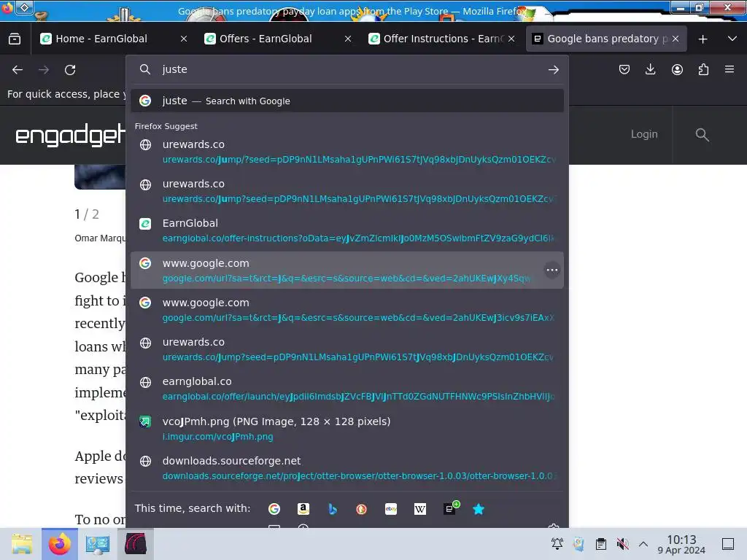Select 'juste — Search with Google' suggestion

347,101
